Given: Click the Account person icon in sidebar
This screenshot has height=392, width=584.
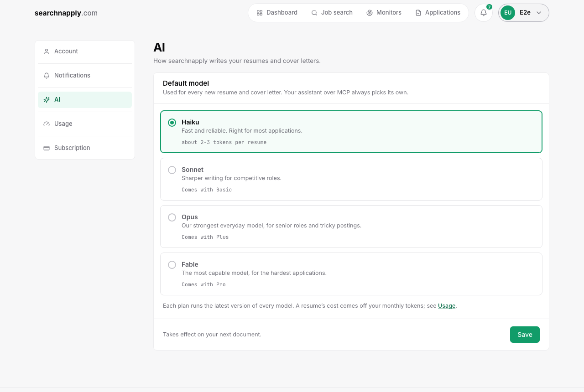Looking at the screenshot, I should pos(47,52).
